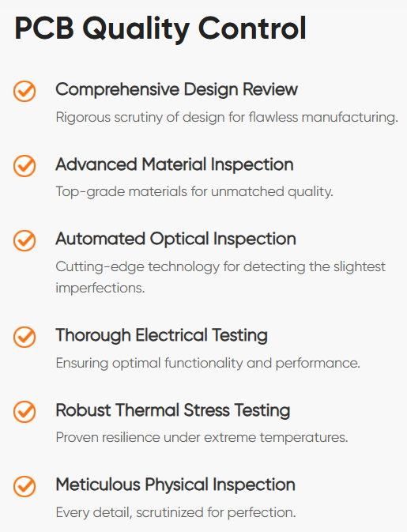The image size is (407, 532).
Task: Click the 'Top-grade materials' description text
Action: coord(194,192)
